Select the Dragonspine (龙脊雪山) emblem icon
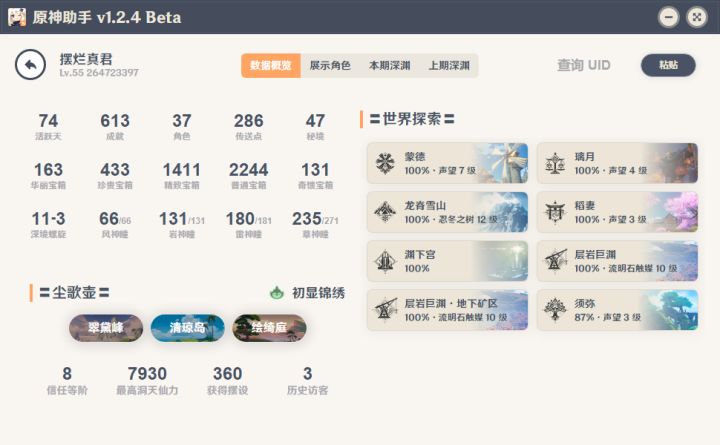Viewport: 720px width, 445px height. pos(385,212)
